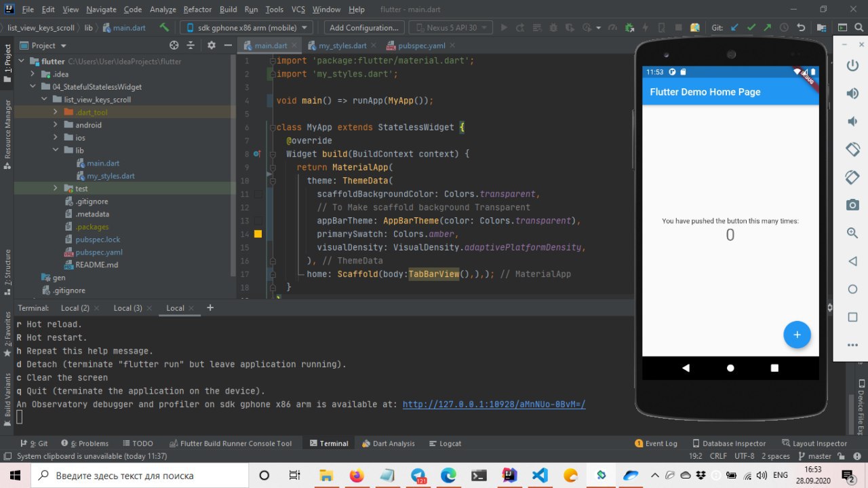Open Project panel settings gear

(211, 45)
